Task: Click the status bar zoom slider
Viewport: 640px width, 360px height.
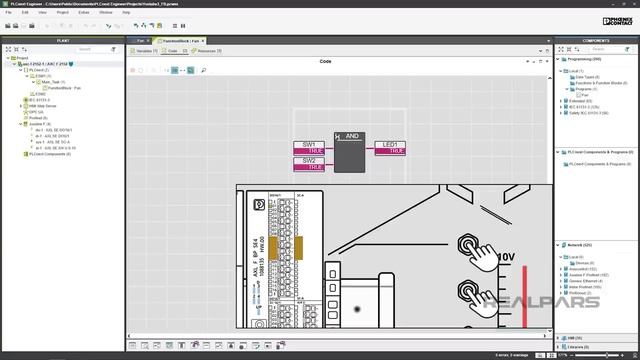Action: pyautogui.click(x=598, y=356)
